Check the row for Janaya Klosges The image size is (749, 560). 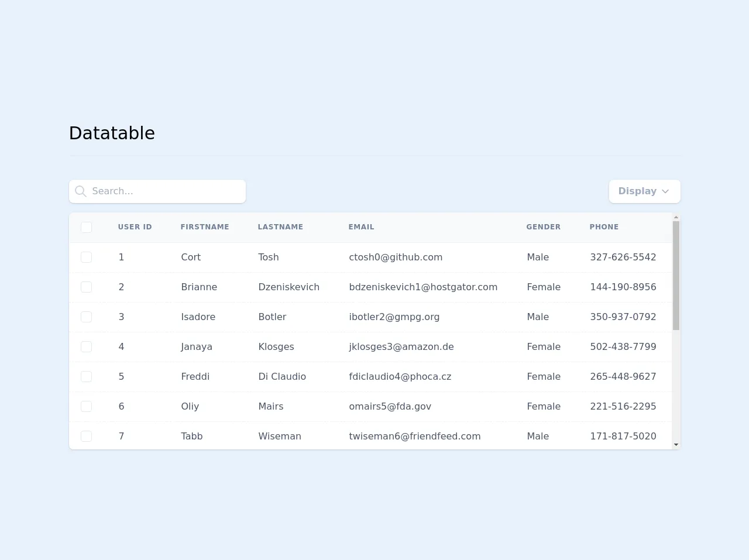pyautogui.click(x=86, y=346)
